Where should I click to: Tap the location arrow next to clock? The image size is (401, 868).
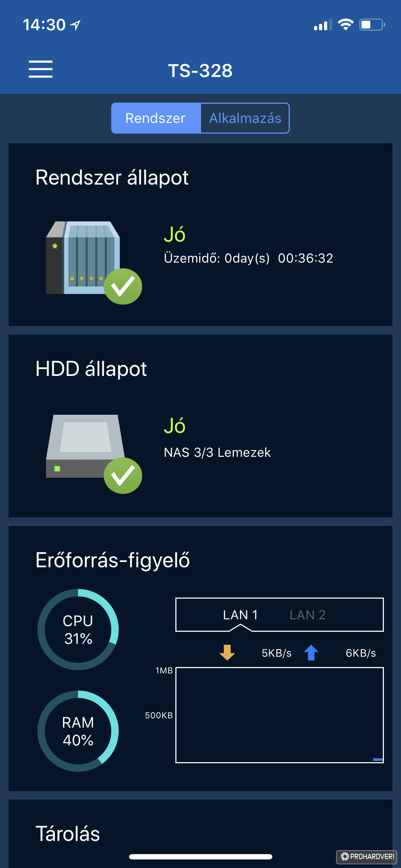75,25
